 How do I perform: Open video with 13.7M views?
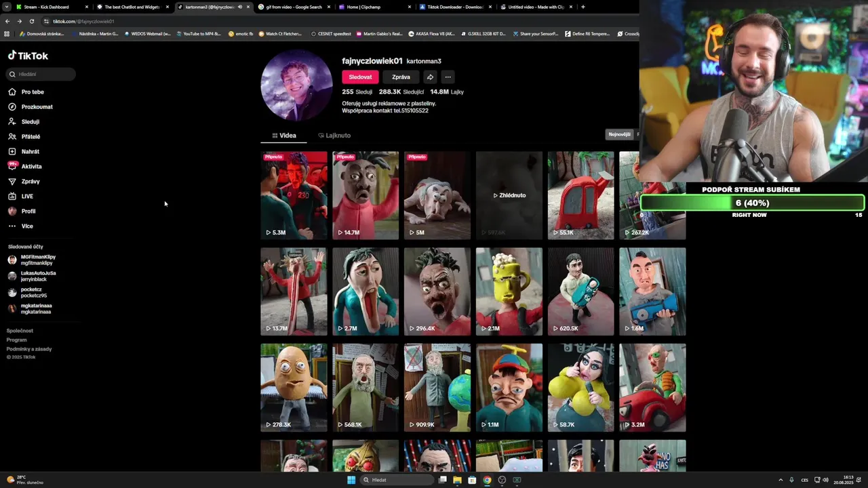coord(294,291)
